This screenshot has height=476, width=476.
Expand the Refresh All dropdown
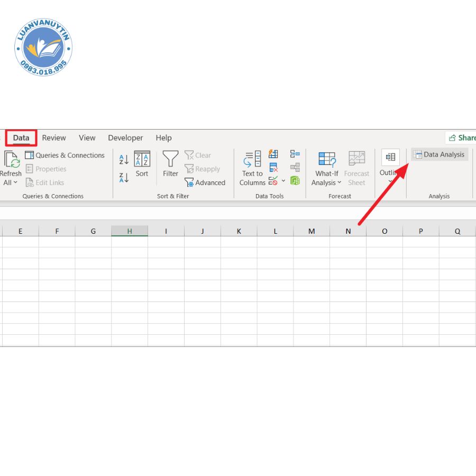pyautogui.click(x=10, y=182)
